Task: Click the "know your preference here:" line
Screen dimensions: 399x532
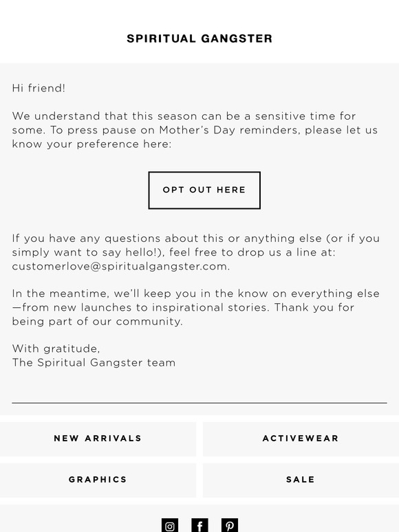Action: click(x=91, y=144)
